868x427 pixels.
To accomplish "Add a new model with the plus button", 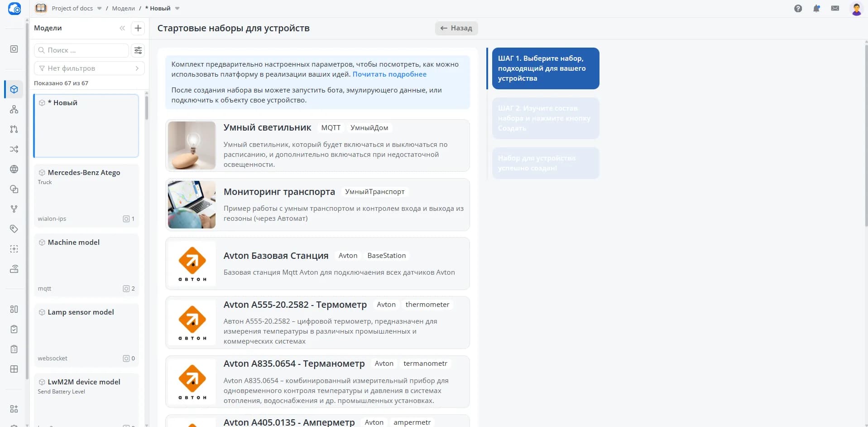I will 138,28.
